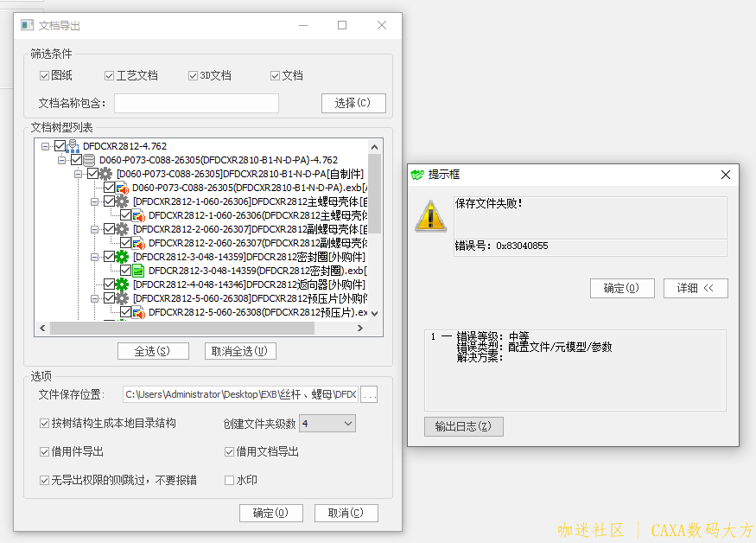Screen dimensions: 756x543
Task: Select the row [DFDCR2812-4-048-14346]DFDCR2812返向器
Action: 249,284
